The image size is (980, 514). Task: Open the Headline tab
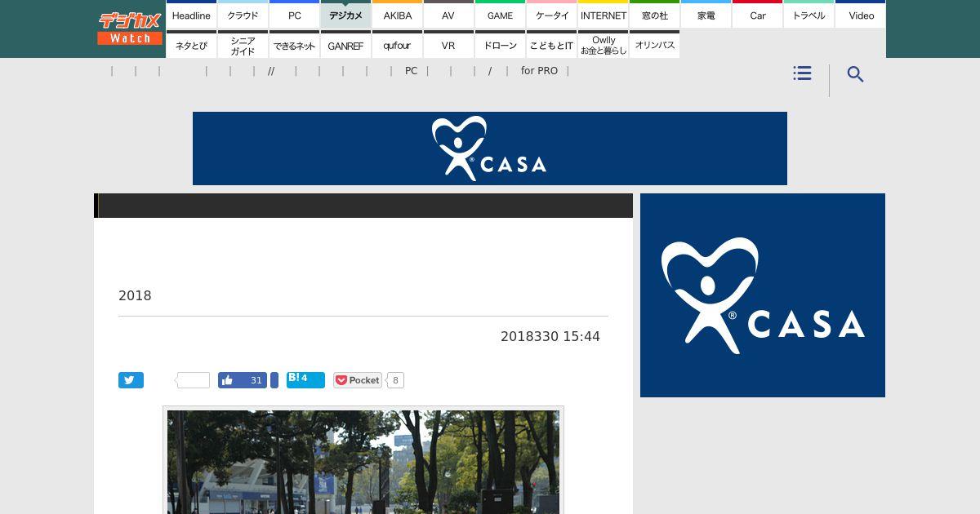click(x=191, y=15)
